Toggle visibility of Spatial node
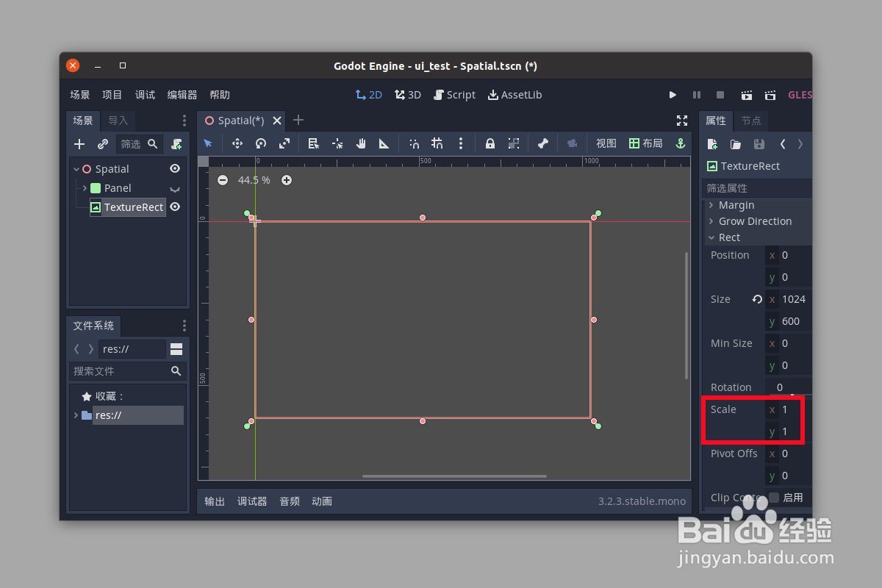The height and width of the screenshot is (588, 882). [x=175, y=169]
